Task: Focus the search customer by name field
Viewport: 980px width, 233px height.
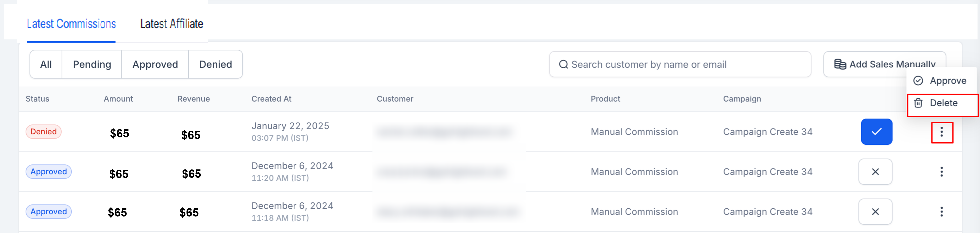Action: 680,64
